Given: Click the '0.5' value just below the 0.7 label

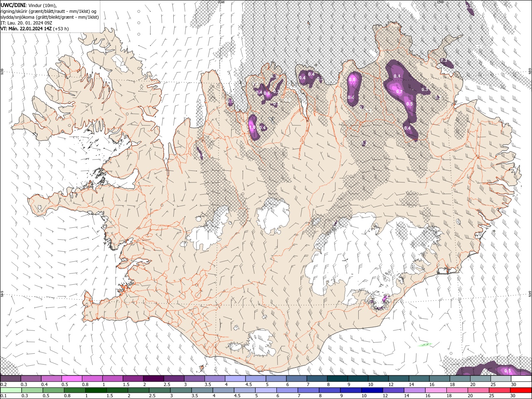Looking at the screenshot, I should [x=409, y=104].
